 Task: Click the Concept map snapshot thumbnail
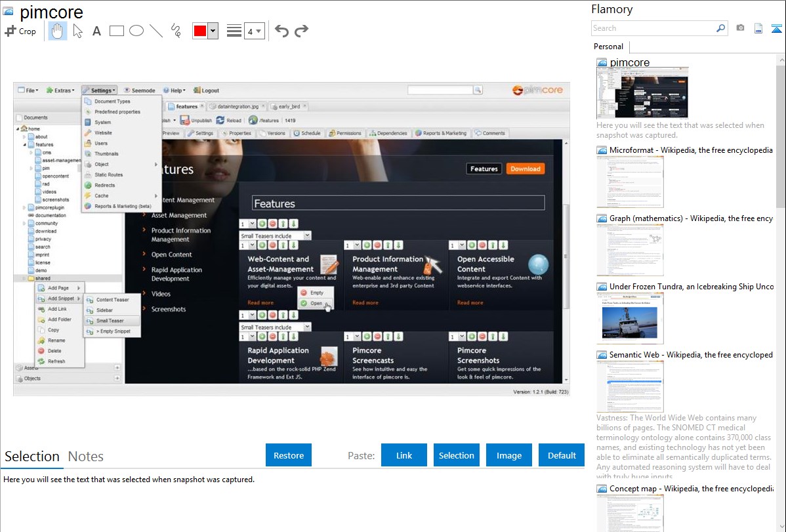[630, 514]
